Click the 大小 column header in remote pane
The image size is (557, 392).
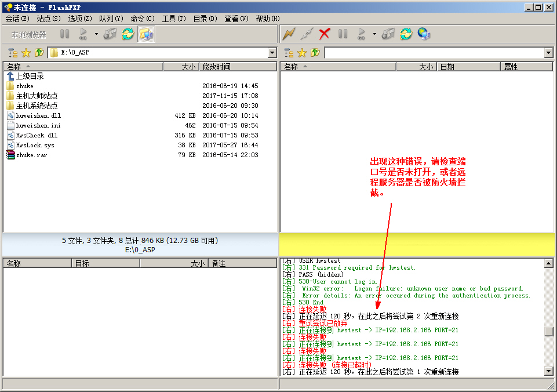tap(416, 67)
